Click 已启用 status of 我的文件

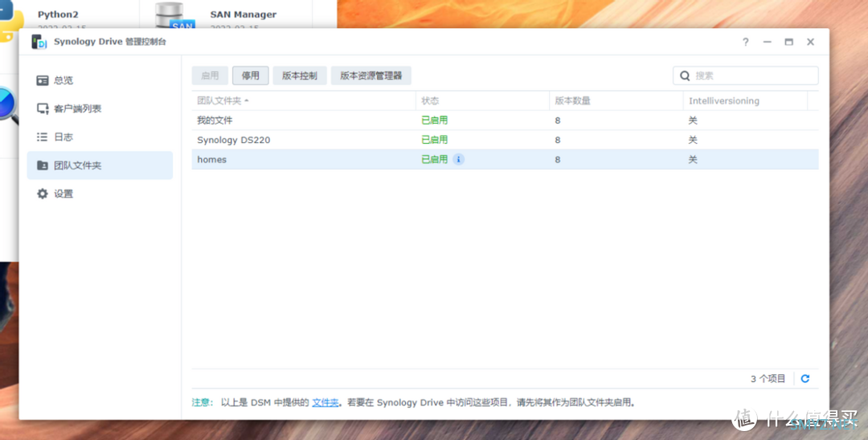click(435, 120)
